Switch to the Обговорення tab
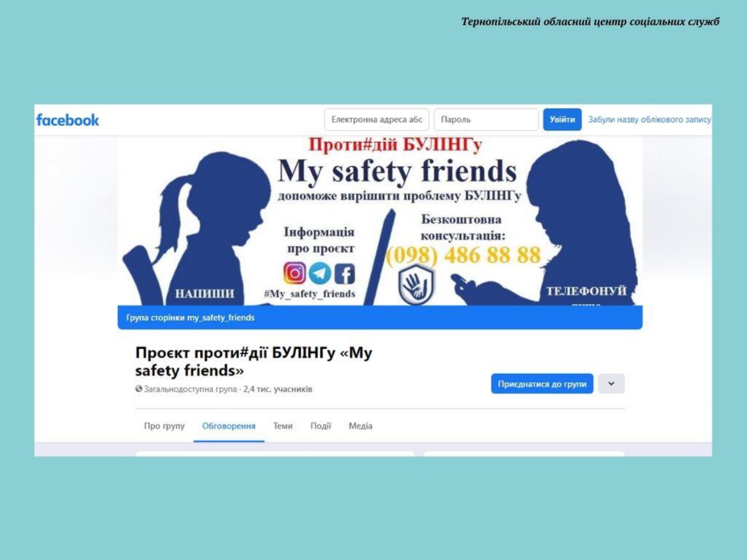Screen dimensions: 747x560 click(229, 426)
